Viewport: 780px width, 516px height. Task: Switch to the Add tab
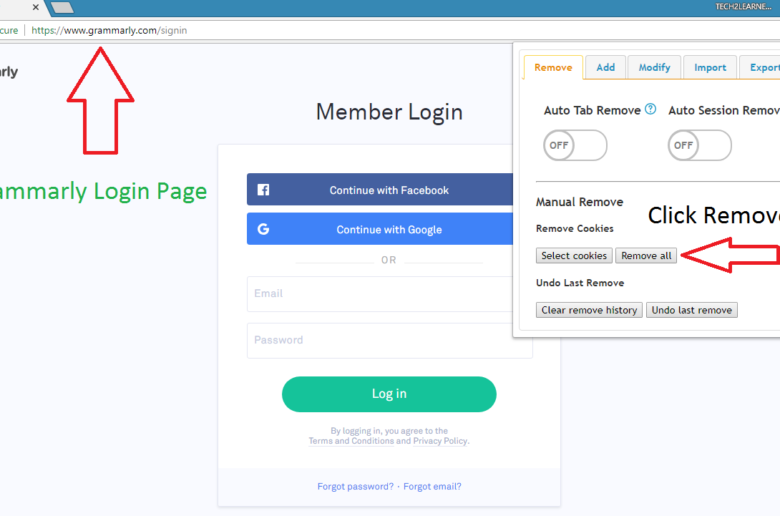(605, 67)
